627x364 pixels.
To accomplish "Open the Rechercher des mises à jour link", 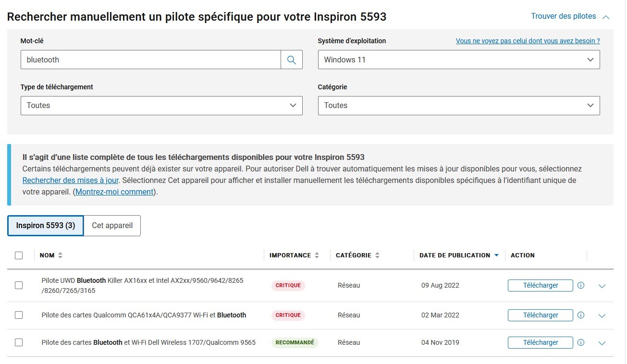I will (x=70, y=181).
